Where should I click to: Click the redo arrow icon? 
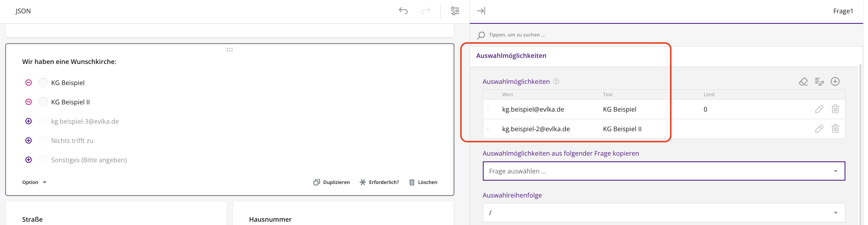426,11
